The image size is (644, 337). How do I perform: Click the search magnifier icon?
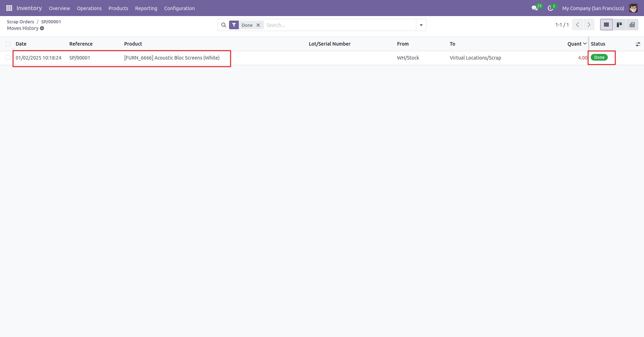click(224, 25)
